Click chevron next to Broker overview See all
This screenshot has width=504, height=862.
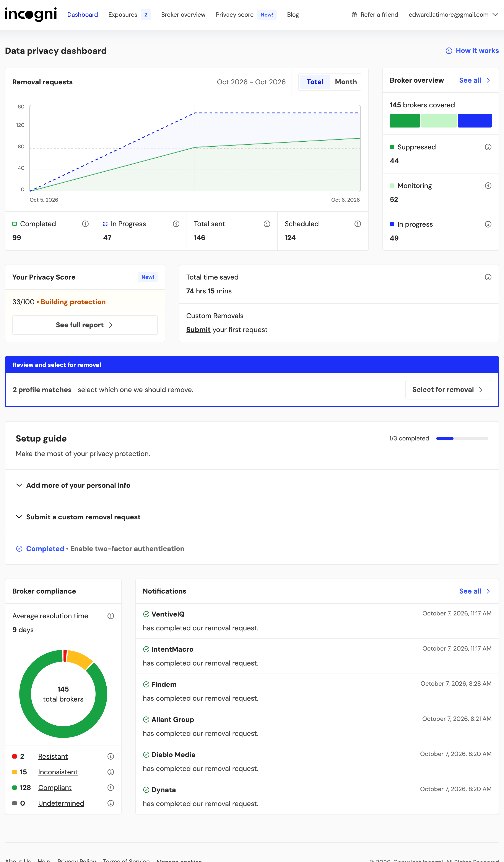(488, 80)
